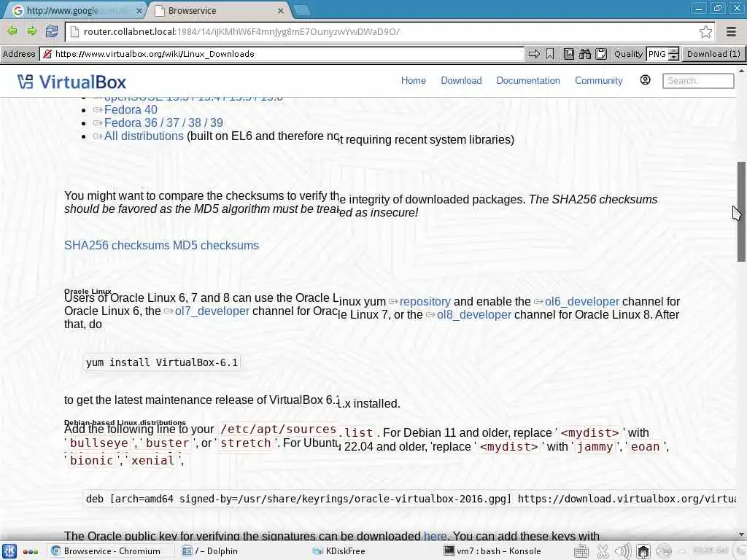The image size is (747, 560).
Task: Open the Chromium hamburger menu
Action: pos(731,32)
